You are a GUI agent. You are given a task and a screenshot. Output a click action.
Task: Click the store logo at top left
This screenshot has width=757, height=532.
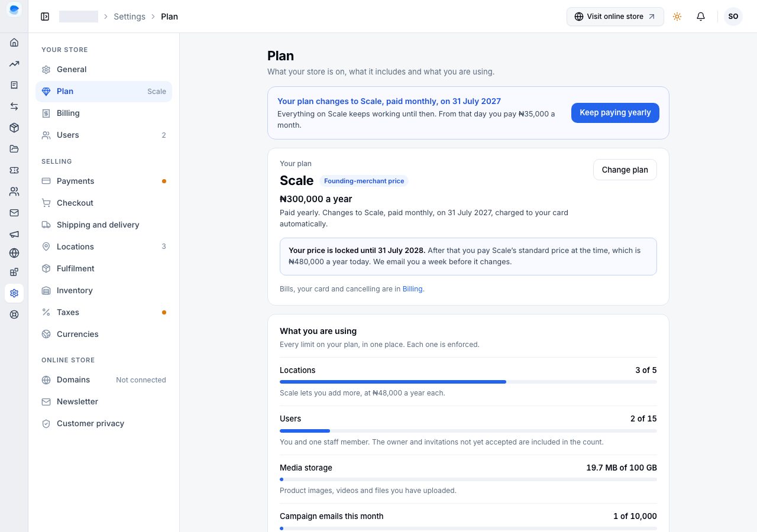tap(14, 9)
